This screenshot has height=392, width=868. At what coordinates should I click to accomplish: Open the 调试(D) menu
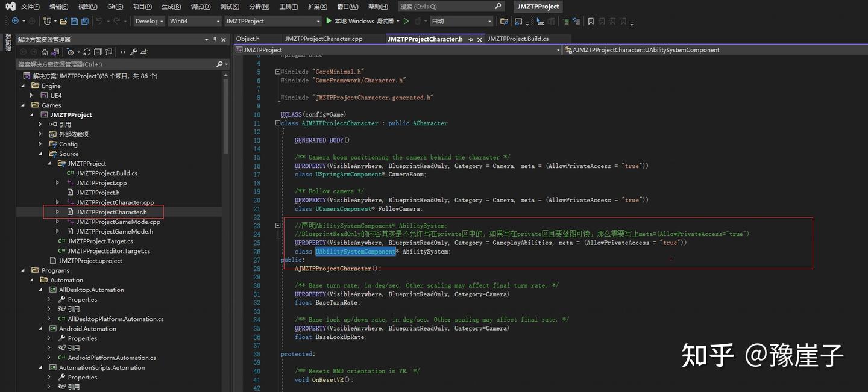pyautogui.click(x=201, y=7)
